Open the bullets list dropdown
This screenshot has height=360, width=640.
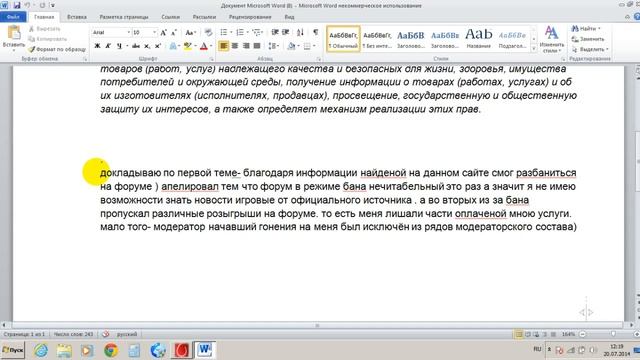[x=231, y=32]
